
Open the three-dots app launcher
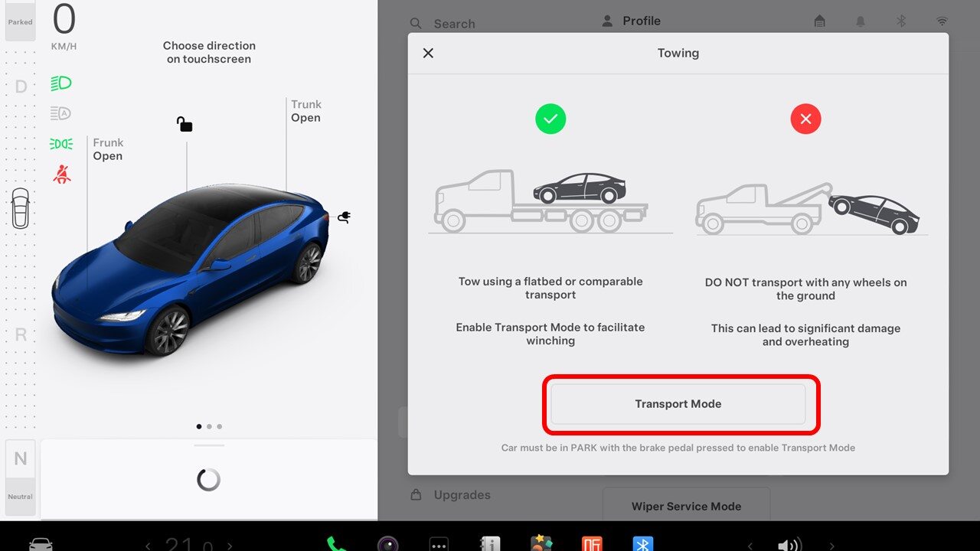[439, 544]
